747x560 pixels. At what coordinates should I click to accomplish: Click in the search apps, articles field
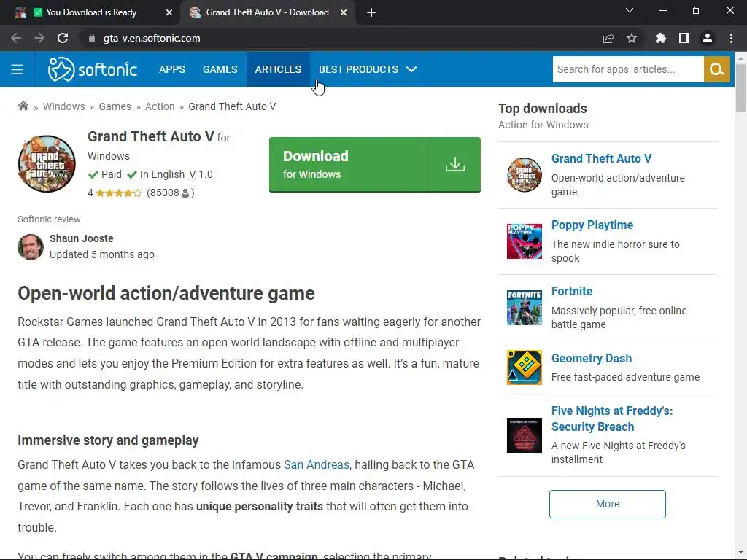pos(628,69)
